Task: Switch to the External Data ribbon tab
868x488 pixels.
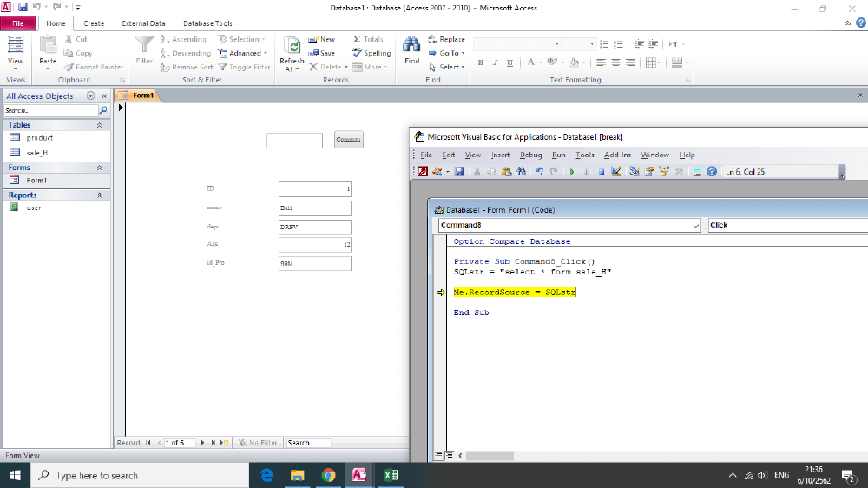Action: click(143, 23)
